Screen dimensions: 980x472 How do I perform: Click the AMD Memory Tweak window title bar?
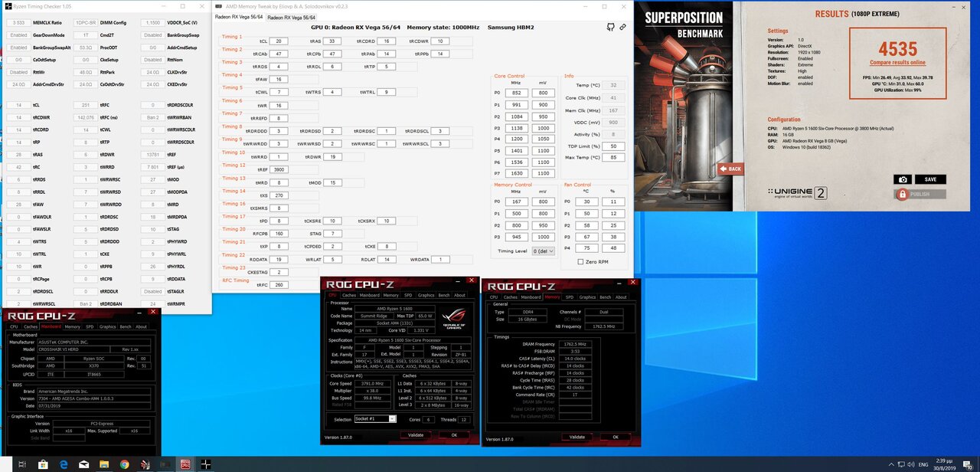point(421,5)
